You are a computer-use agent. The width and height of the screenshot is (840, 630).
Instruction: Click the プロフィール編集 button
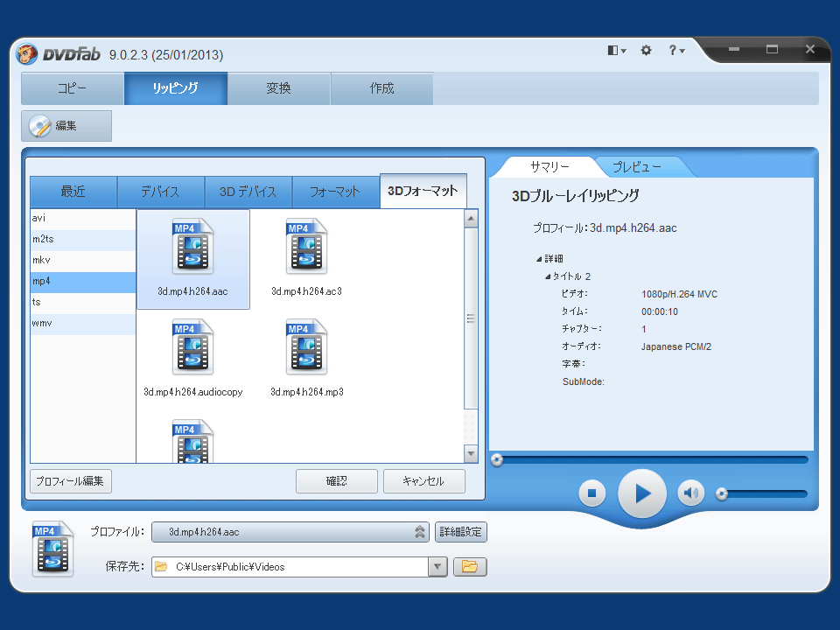coord(71,481)
